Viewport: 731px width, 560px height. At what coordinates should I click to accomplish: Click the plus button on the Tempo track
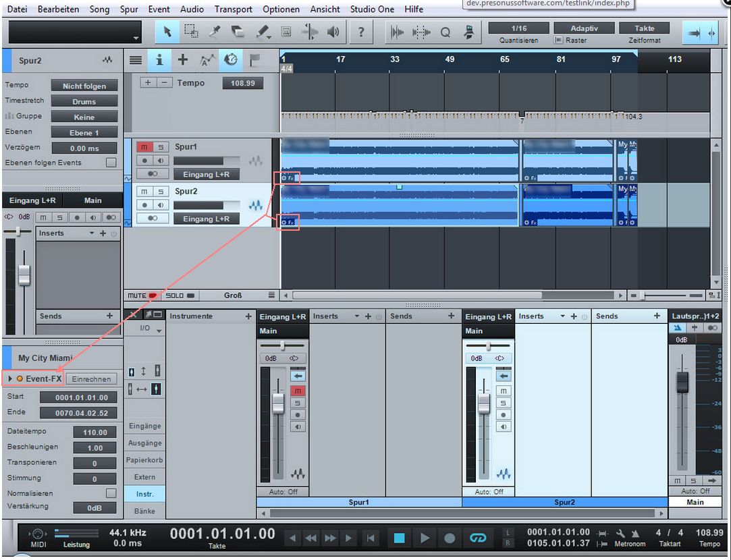coord(148,82)
